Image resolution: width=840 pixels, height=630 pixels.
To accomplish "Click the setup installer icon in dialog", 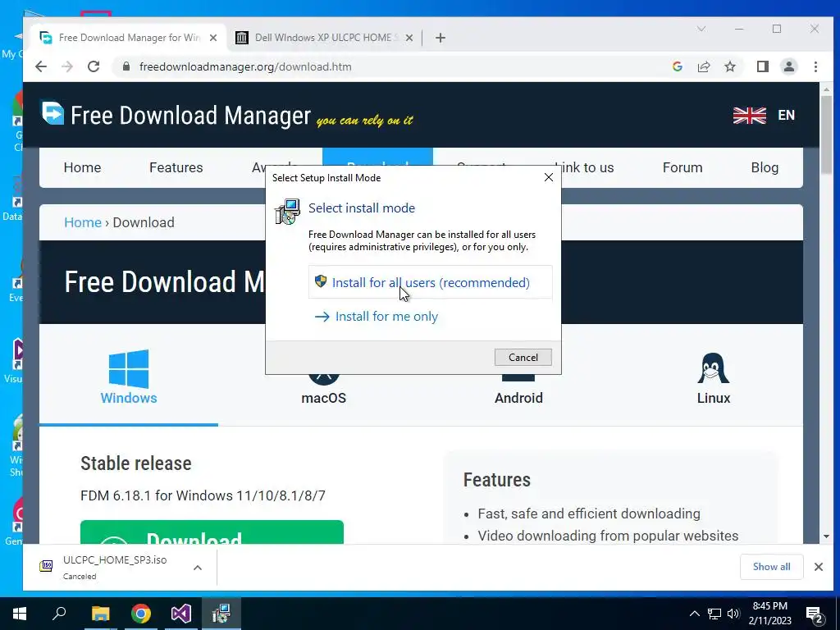I will [288, 212].
